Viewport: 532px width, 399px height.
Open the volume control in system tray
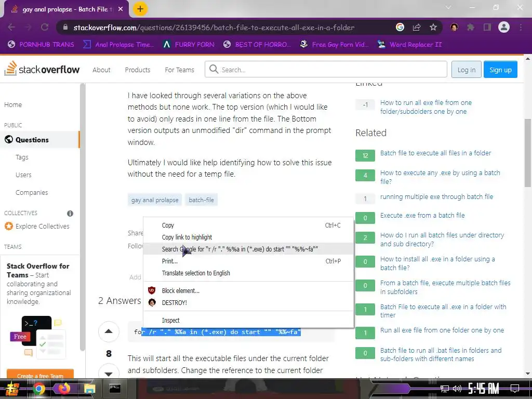[x=457, y=389]
